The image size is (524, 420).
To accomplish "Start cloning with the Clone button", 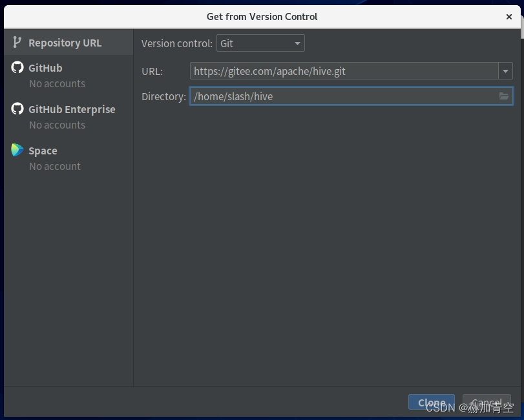I will pyautogui.click(x=431, y=402).
